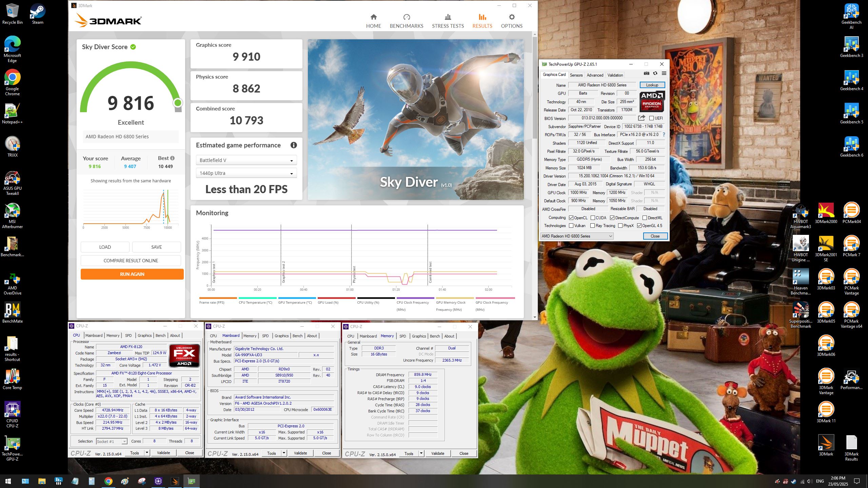Open AMD OverDrive desktop icon
The height and width of the screenshot is (488, 868).
[x=12, y=284]
